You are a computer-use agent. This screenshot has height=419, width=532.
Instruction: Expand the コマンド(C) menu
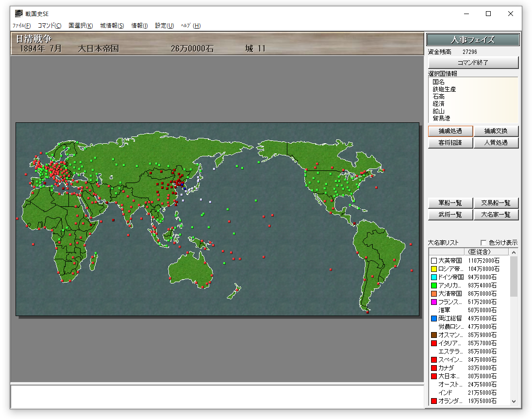click(50, 26)
